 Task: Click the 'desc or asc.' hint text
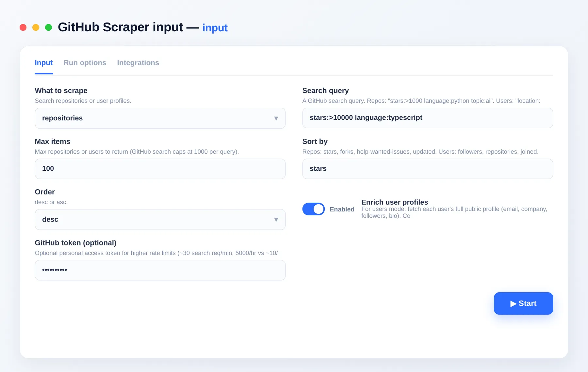(51, 202)
